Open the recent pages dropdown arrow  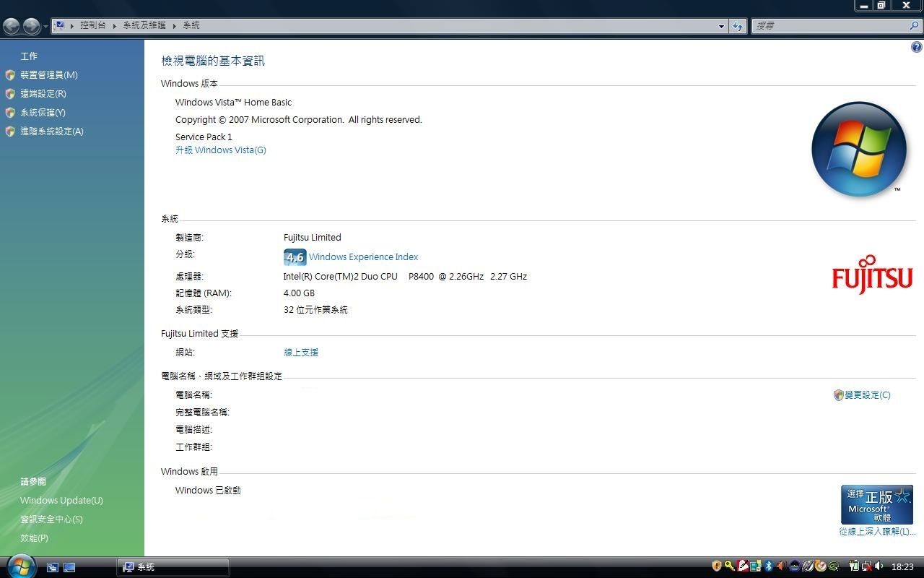(45, 27)
